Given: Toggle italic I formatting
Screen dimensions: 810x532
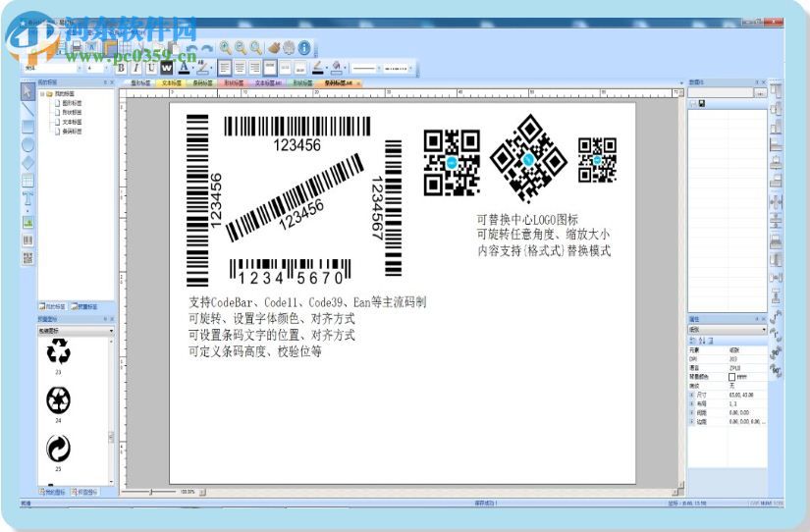Looking at the screenshot, I should [x=135, y=68].
